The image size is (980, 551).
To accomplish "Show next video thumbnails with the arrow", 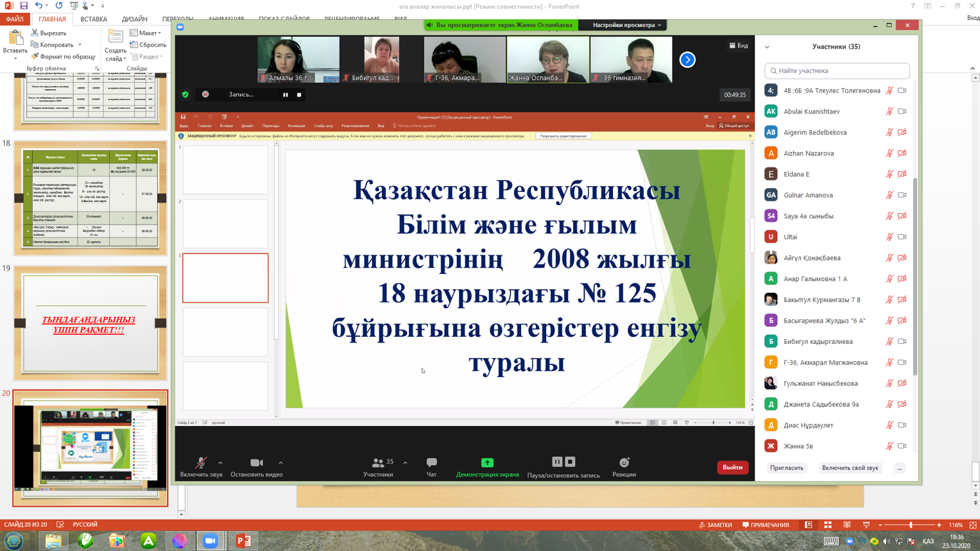I will point(687,60).
